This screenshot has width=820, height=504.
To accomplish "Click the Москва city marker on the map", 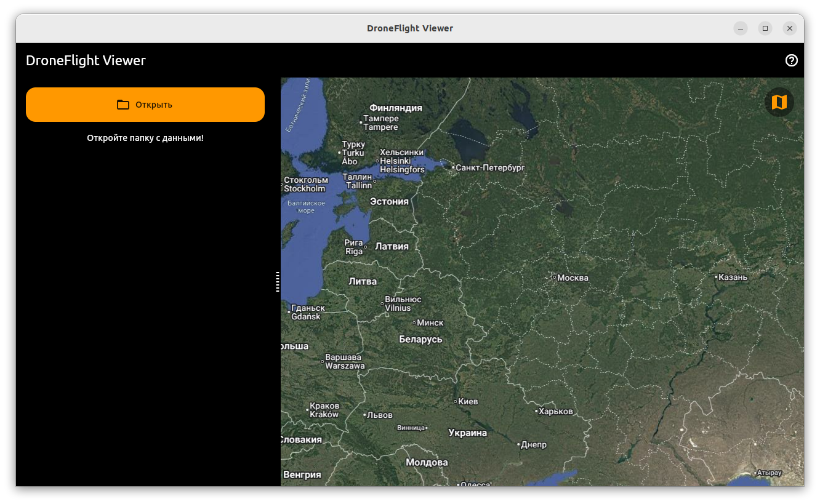I will coord(555,278).
